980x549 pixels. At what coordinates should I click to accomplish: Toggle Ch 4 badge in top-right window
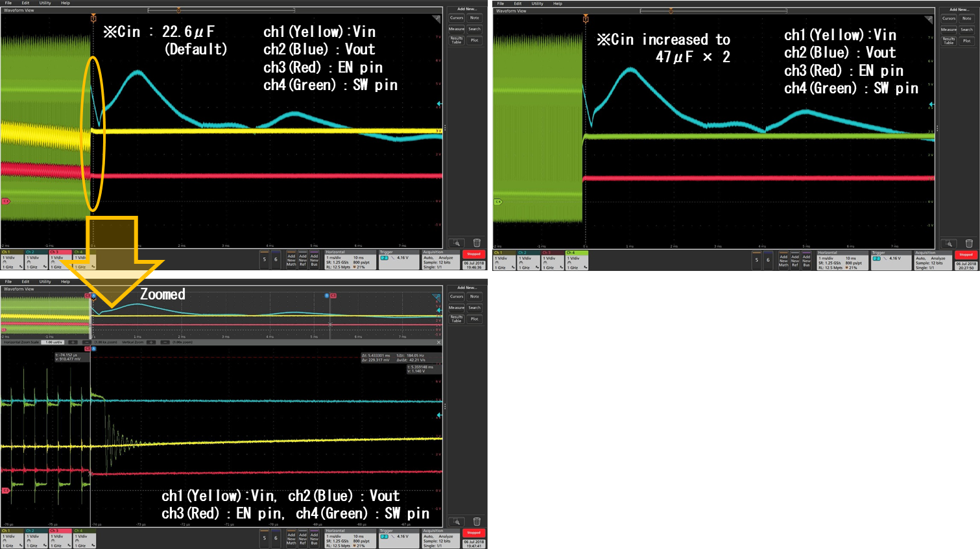point(577,261)
